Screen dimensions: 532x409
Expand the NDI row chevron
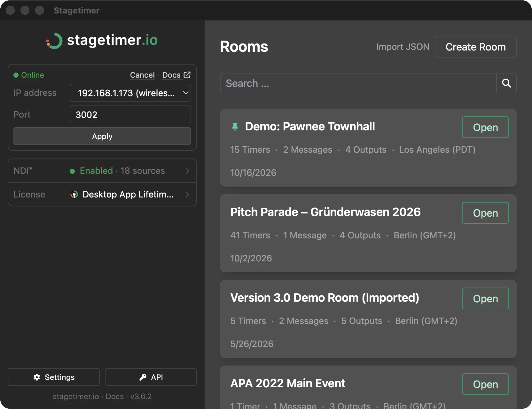(x=187, y=171)
